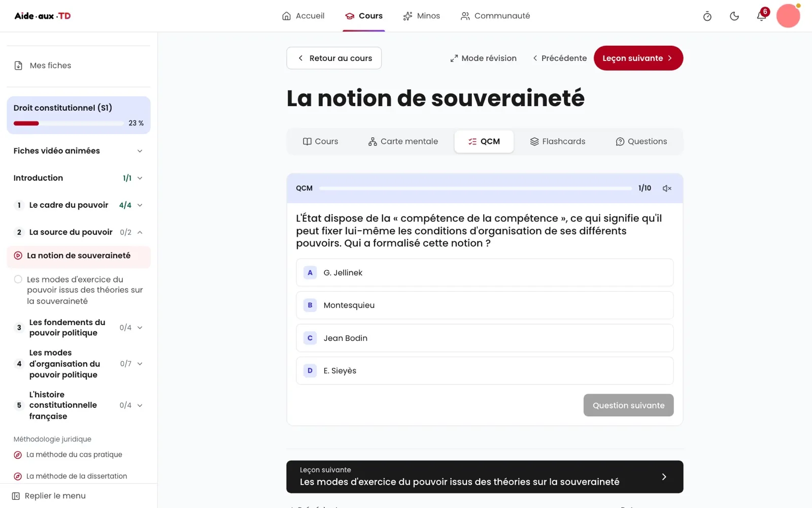Image resolution: width=812 pixels, height=508 pixels.
Task: Open the Flashcards tab
Action: click(x=557, y=142)
